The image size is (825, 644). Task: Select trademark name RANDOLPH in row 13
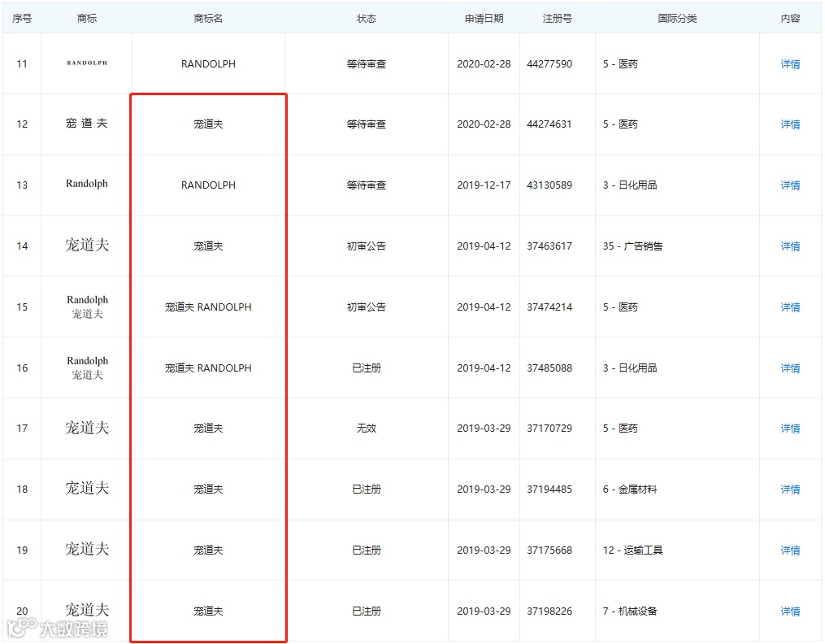coord(208,185)
